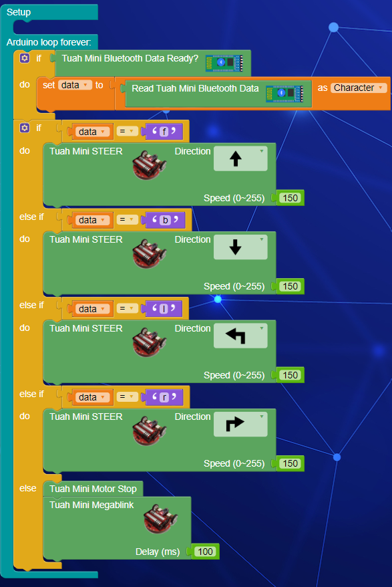The image size is (392, 587).
Task: Click 'else if' label for data = b
Action: (31, 217)
